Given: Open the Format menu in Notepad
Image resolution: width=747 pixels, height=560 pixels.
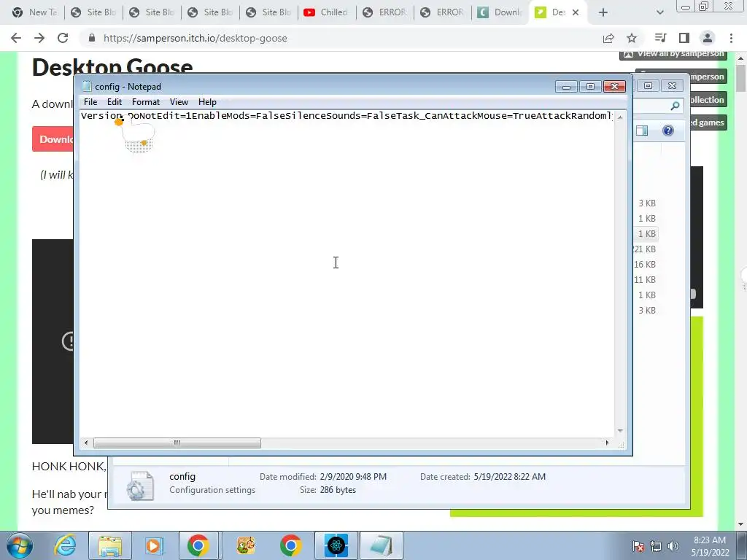Looking at the screenshot, I should click(146, 102).
